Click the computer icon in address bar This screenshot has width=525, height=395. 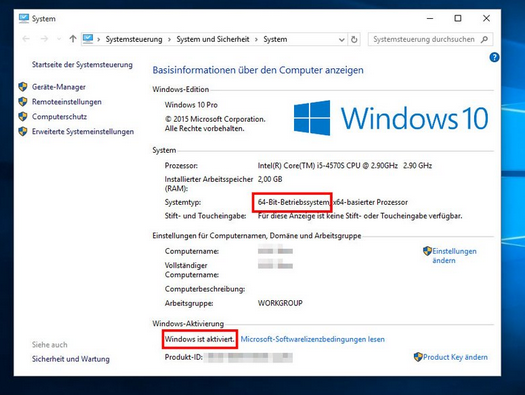point(88,39)
